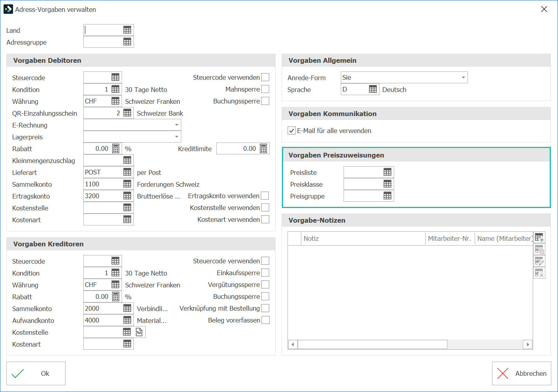Image resolution: width=558 pixels, height=392 pixels.
Task: Toggle Ertragskonto verwenden checkbox
Action: point(265,196)
